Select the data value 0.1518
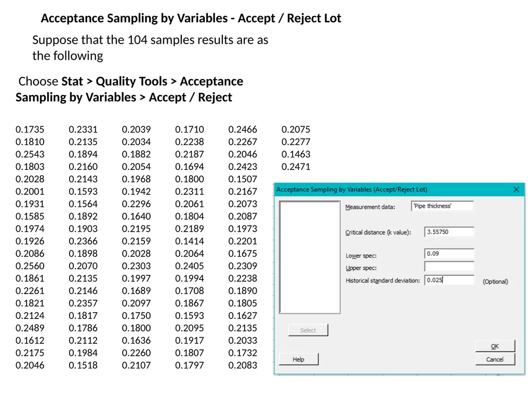Image resolution: width=532 pixels, height=399 pixels. click(83, 365)
